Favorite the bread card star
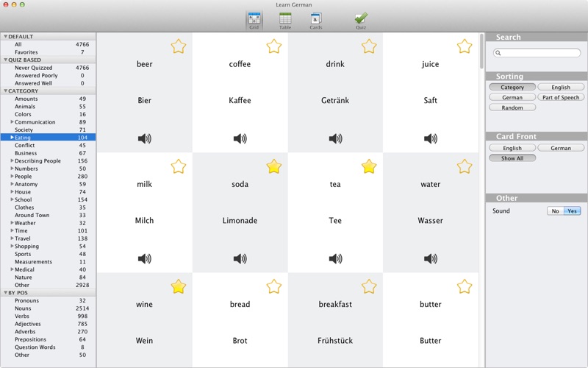588x368 pixels. (273, 286)
